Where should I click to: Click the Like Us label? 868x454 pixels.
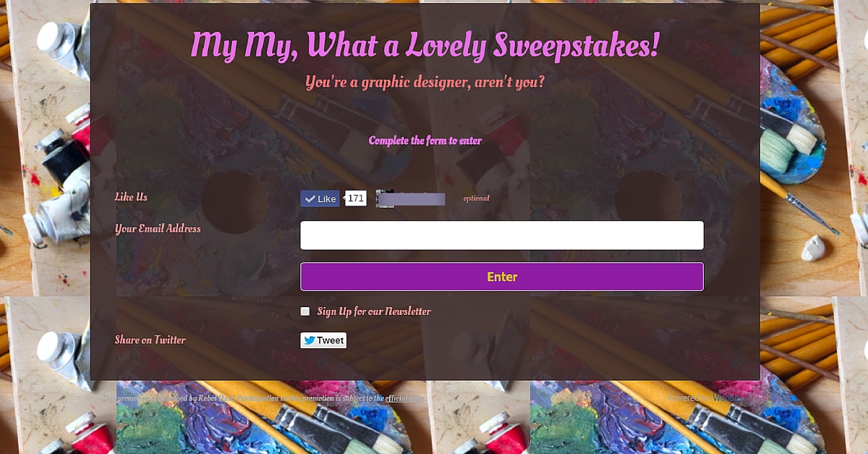click(131, 197)
